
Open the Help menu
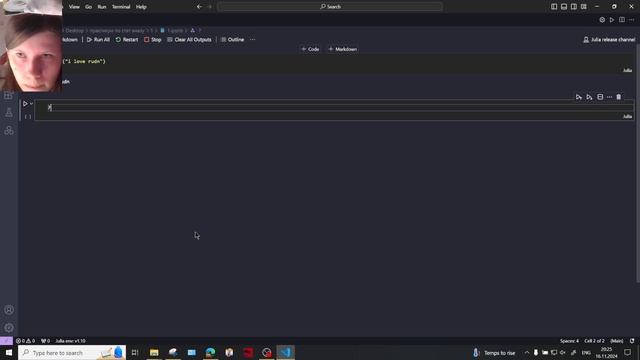pos(141,7)
